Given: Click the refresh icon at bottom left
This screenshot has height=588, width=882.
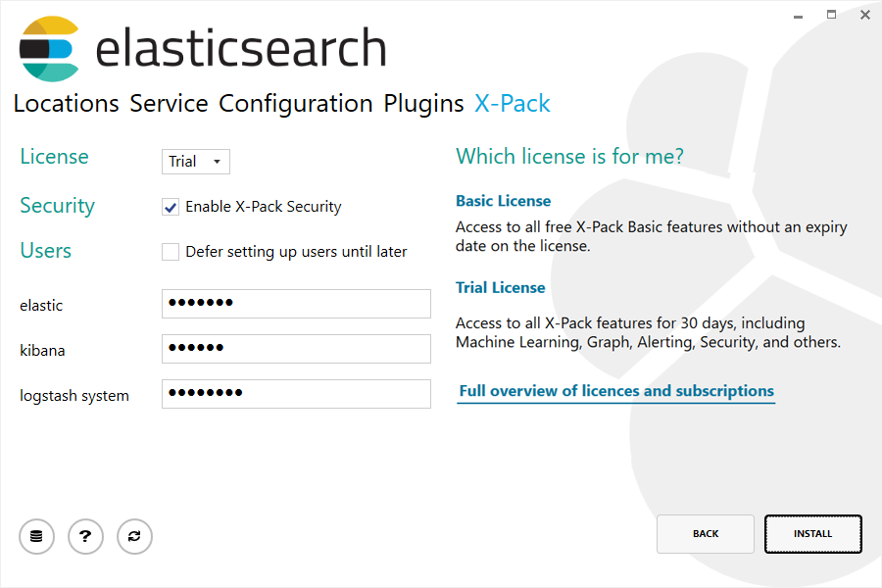Looking at the screenshot, I should 134,536.
